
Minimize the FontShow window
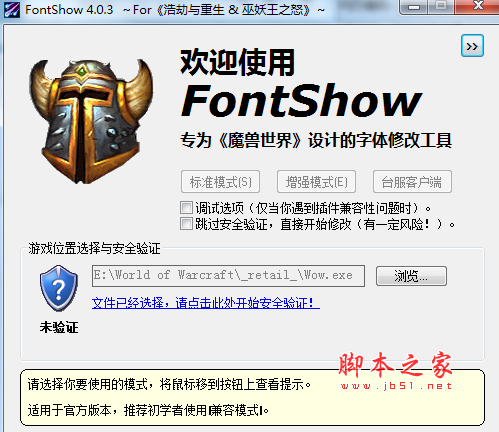click(414, 7)
